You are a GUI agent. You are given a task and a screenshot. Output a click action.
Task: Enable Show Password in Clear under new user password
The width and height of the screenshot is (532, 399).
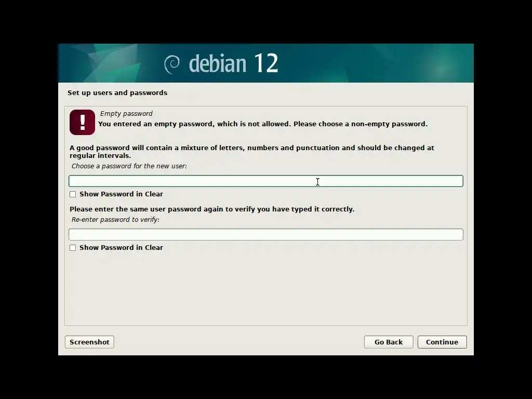[73, 194]
